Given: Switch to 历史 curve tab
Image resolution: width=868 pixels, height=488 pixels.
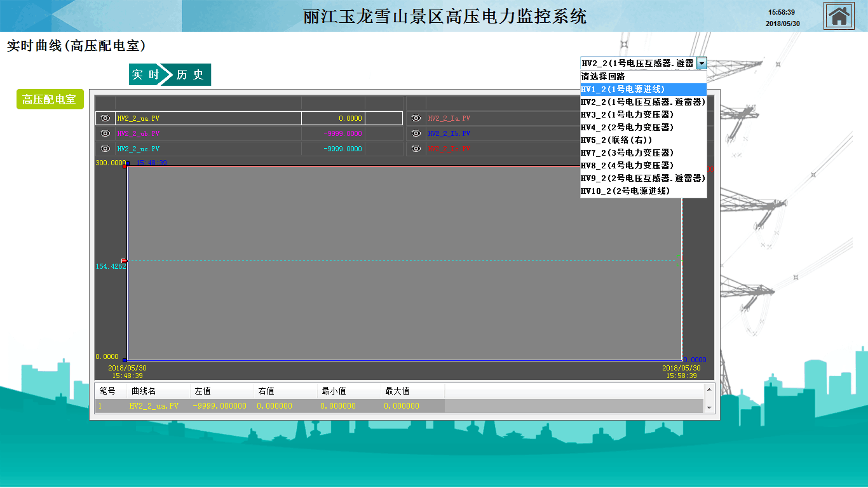Looking at the screenshot, I should [191, 75].
